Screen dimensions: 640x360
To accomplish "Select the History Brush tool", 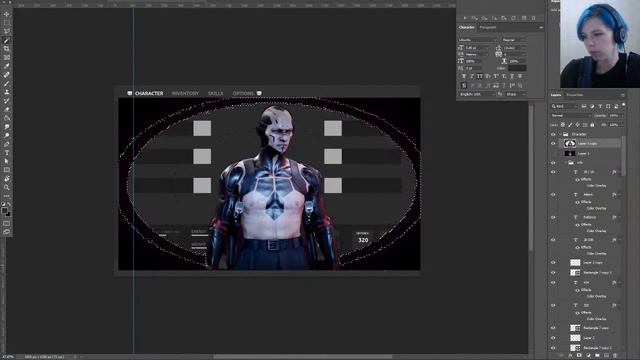I will point(7,101).
